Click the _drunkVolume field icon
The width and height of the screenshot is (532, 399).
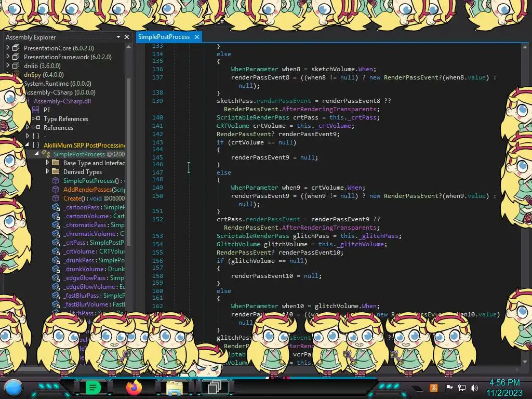(56, 269)
